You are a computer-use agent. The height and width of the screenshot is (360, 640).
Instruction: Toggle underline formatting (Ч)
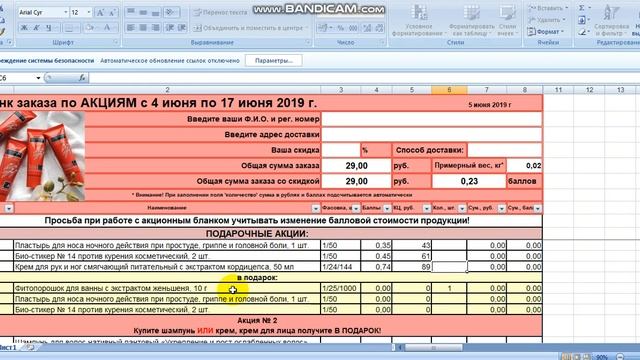tap(49, 28)
